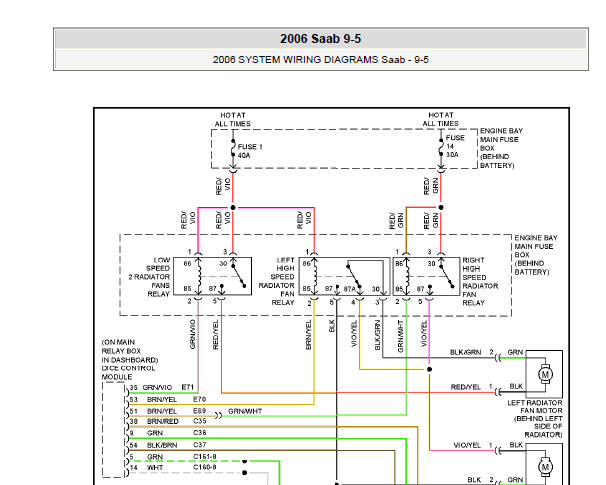This screenshot has height=485, width=606.
Task: Click '(ON MAIN RELAY BOX IN DASHBOARD)' note
Action: pos(130,351)
